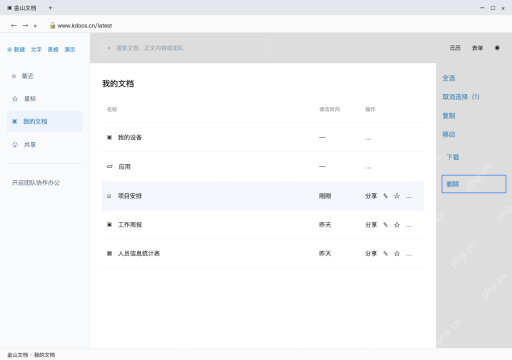Screen dimensions: 512x360
Task: Star the 人员信息统计表 file
Action: [397, 254]
